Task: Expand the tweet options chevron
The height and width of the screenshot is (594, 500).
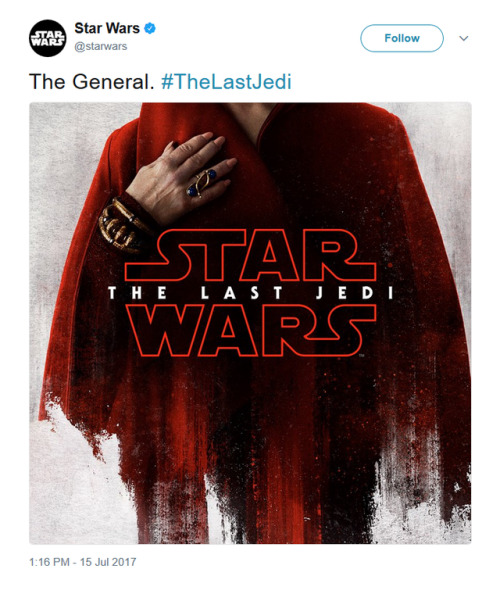Action: coord(464,38)
